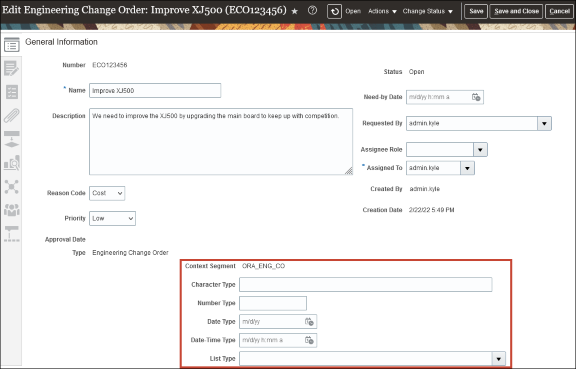Click into the Number Type field
This screenshot has height=369, width=576.
pos(273,303)
